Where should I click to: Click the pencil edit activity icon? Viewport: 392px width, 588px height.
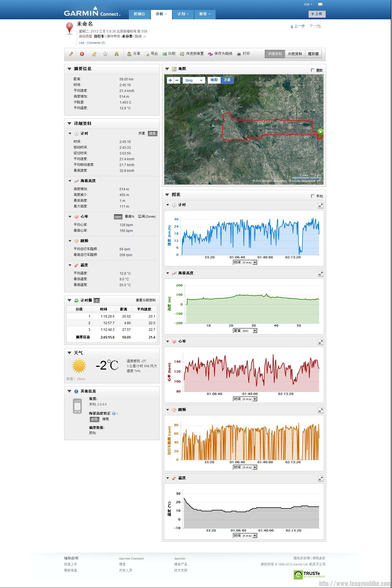click(x=71, y=54)
